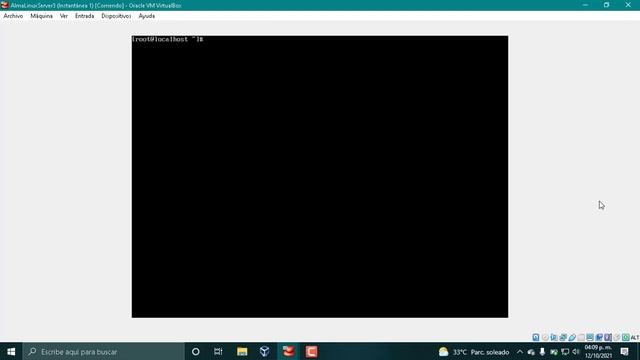The height and width of the screenshot is (360, 640).
Task: Open the Windows Start menu
Action: pos(11,351)
